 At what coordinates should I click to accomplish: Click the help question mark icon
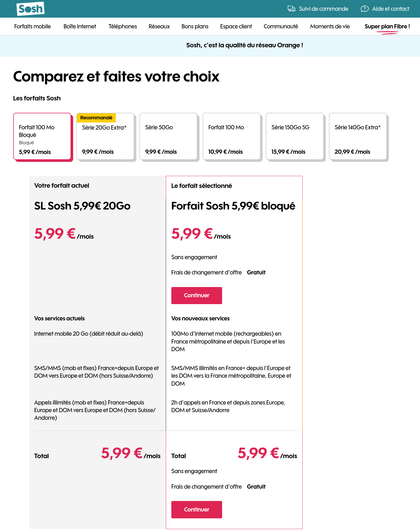[x=364, y=9]
